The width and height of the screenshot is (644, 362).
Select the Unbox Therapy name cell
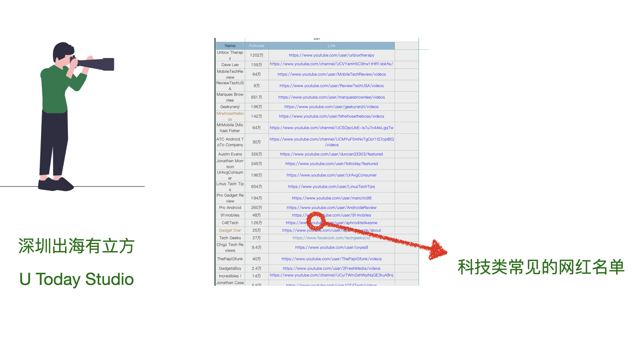tap(230, 55)
